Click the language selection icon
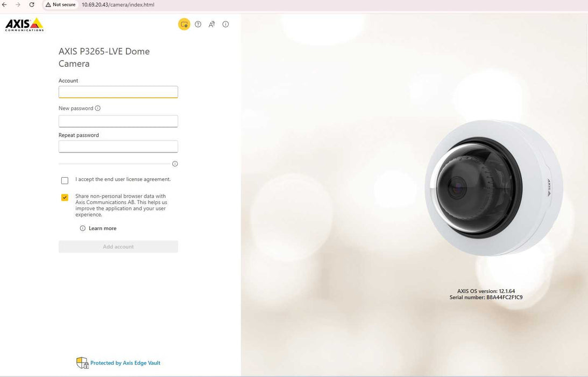The image size is (588, 377). (x=212, y=24)
